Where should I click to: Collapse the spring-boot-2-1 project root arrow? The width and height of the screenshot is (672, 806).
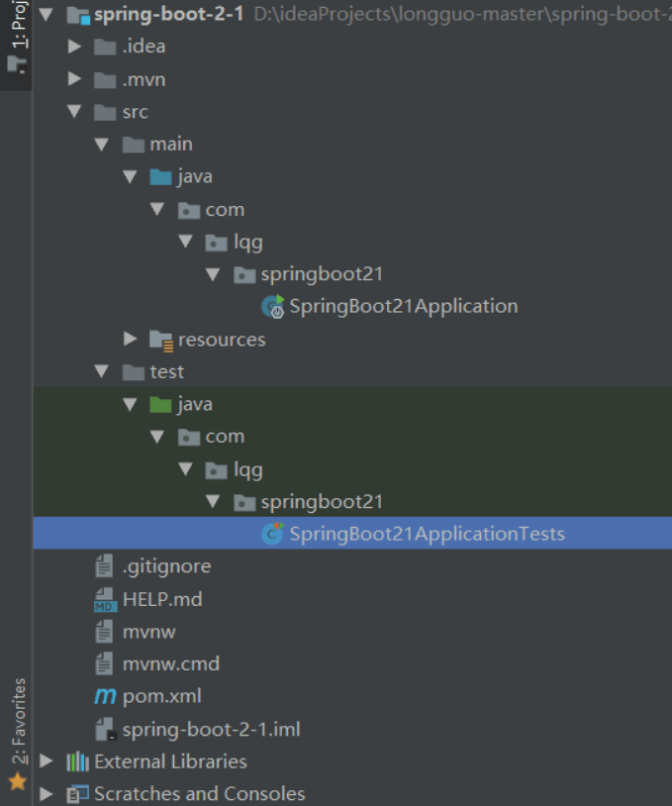tap(46, 15)
